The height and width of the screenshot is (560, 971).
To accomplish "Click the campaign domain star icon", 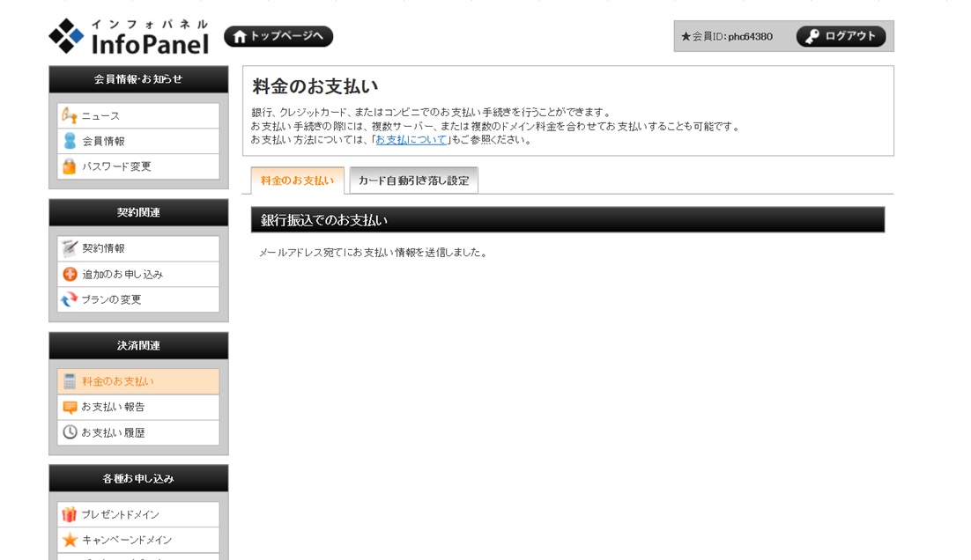I will 70,540.
